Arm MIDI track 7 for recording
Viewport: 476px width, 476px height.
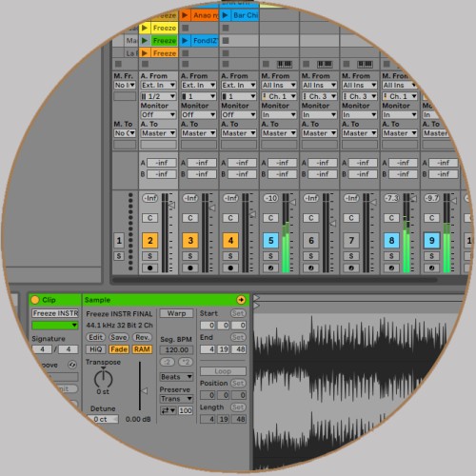351,268
